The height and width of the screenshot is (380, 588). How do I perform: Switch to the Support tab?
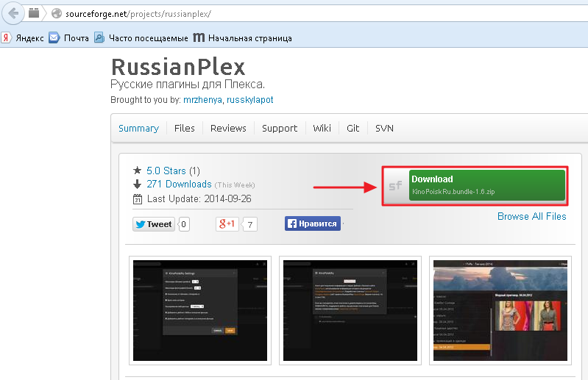pos(280,129)
